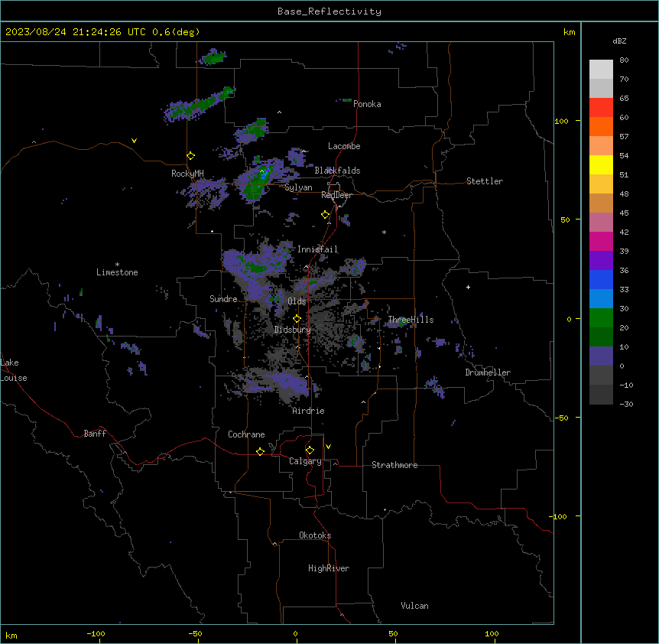Select the violet 36-39 dBZ legend swatch
This screenshot has width=659, height=644.
601,261
